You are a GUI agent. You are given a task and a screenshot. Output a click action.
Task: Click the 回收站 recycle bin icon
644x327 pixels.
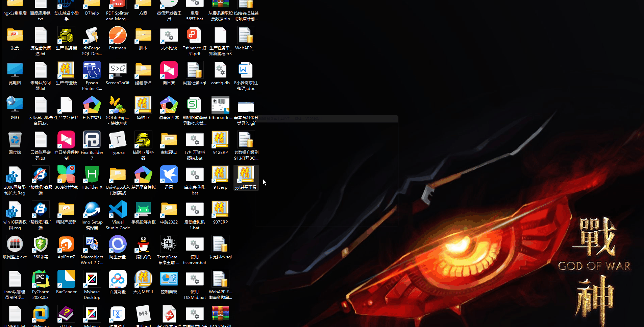pos(15,140)
